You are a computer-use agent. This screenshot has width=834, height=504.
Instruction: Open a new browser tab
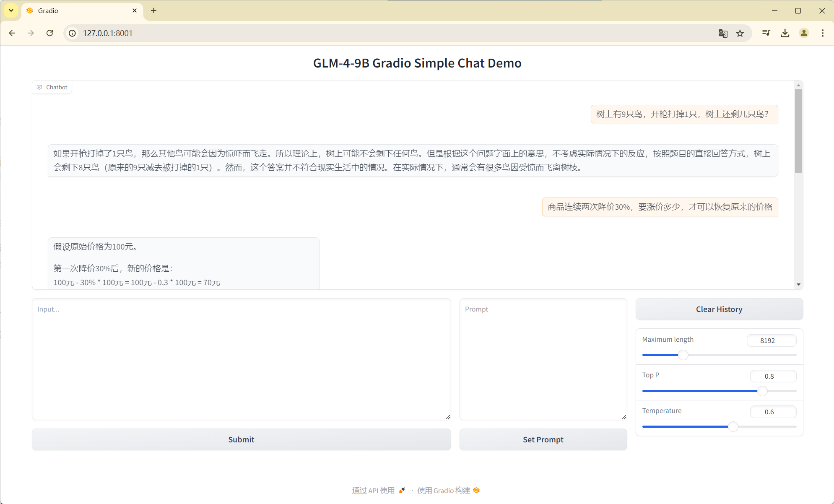tap(153, 10)
